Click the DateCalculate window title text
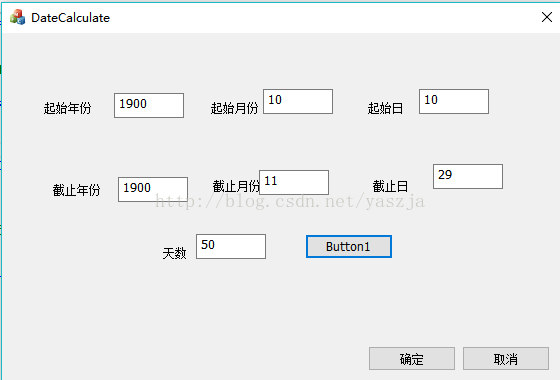The height and width of the screenshot is (380, 560). pyautogui.click(x=70, y=18)
